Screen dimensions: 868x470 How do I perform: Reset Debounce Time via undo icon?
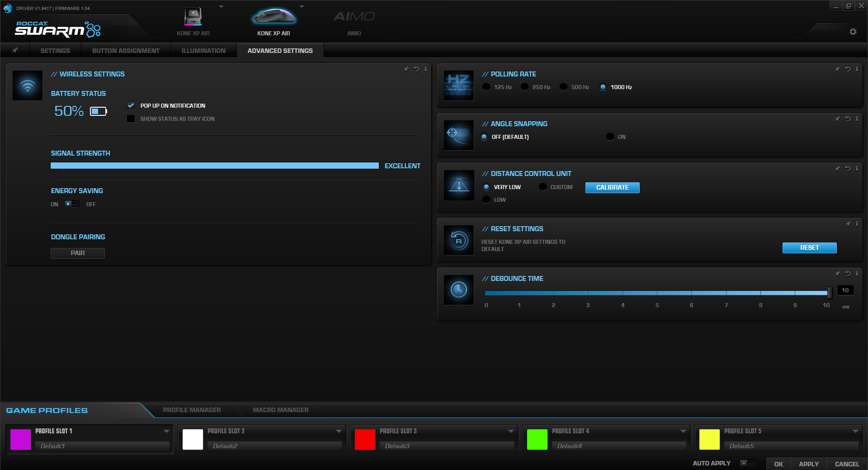coord(848,274)
